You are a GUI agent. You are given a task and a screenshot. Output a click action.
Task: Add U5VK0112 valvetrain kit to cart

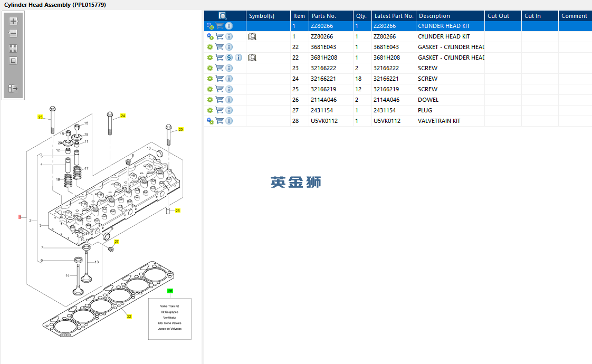[219, 121]
